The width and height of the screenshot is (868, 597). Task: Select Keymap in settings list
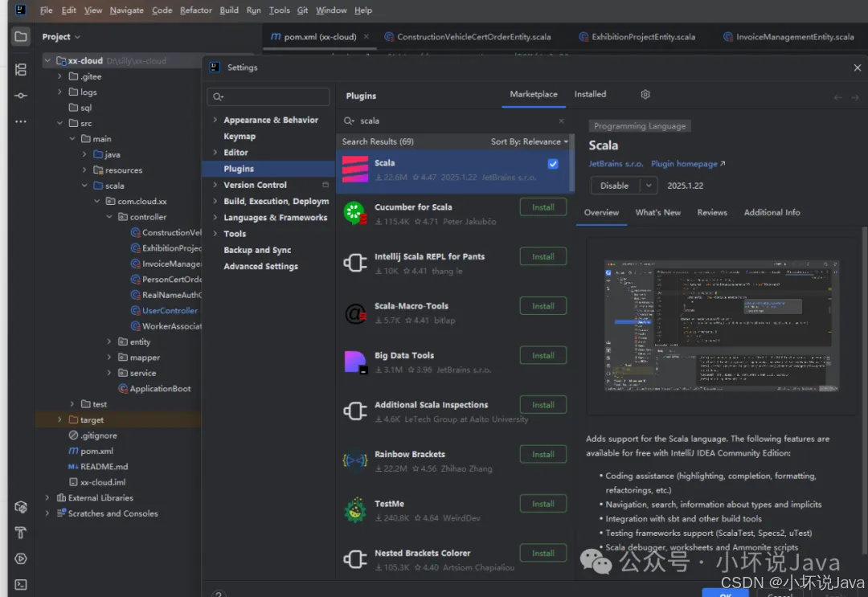tap(240, 136)
